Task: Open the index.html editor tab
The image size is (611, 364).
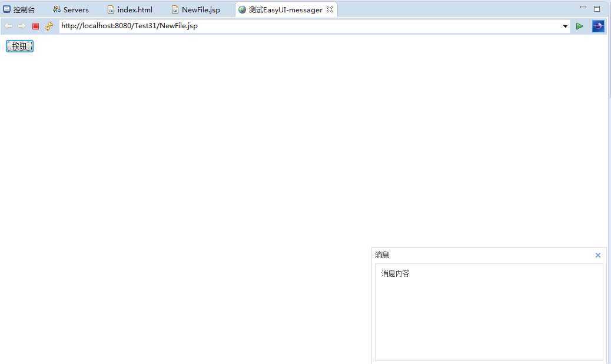Action: pyautogui.click(x=130, y=10)
